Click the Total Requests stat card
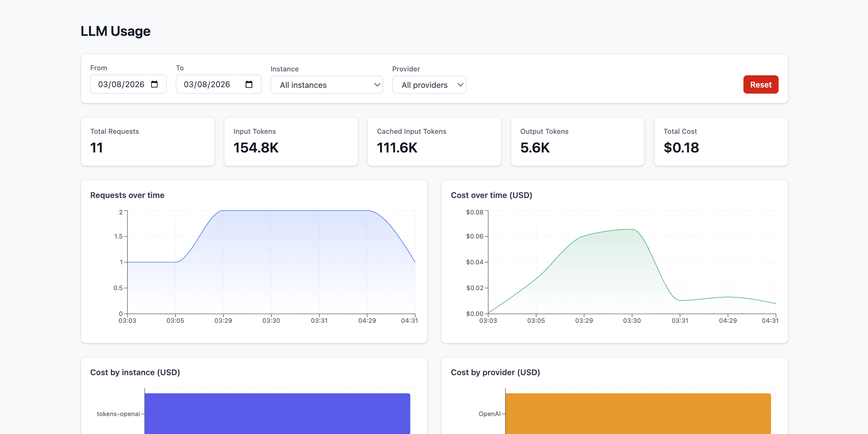868x434 pixels. click(x=148, y=141)
